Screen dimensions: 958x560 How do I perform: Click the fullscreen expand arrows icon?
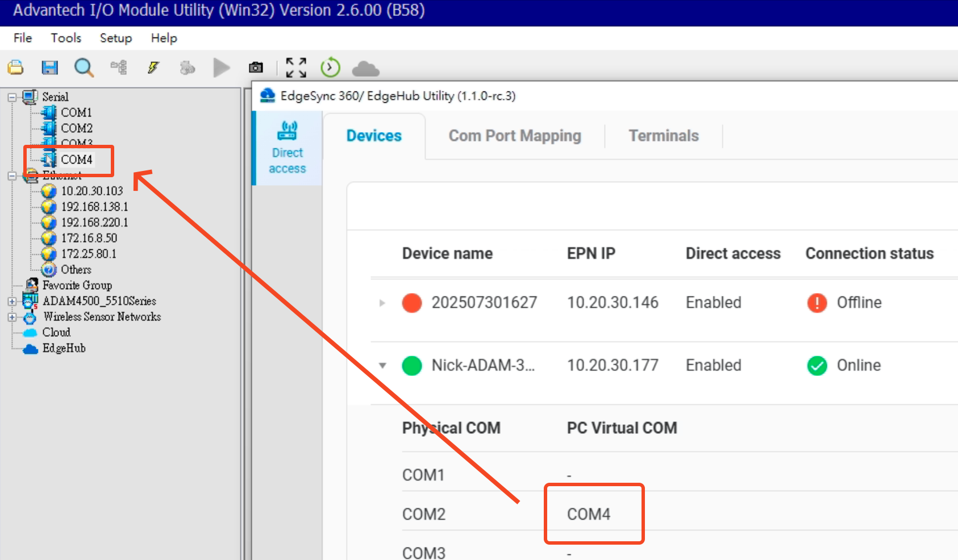(295, 67)
